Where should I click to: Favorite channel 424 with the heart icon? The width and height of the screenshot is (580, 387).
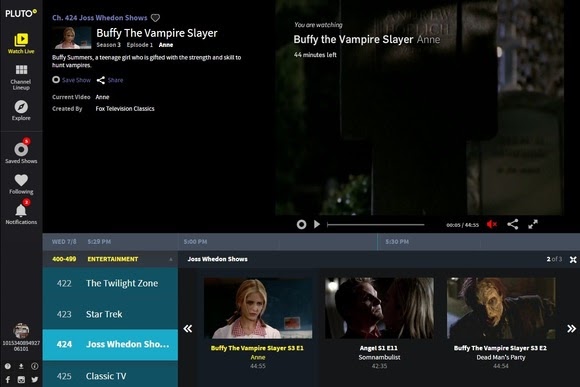coord(155,18)
